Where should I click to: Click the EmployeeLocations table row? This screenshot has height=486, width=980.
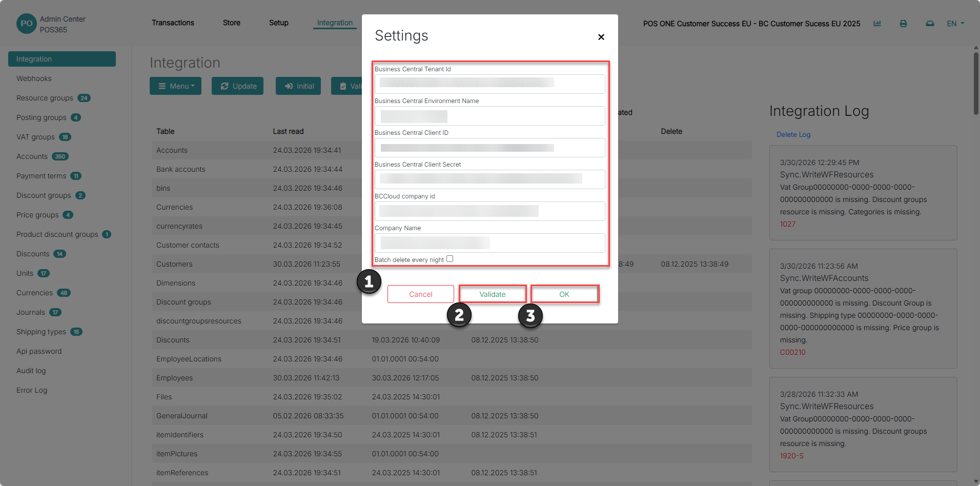click(452, 359)
